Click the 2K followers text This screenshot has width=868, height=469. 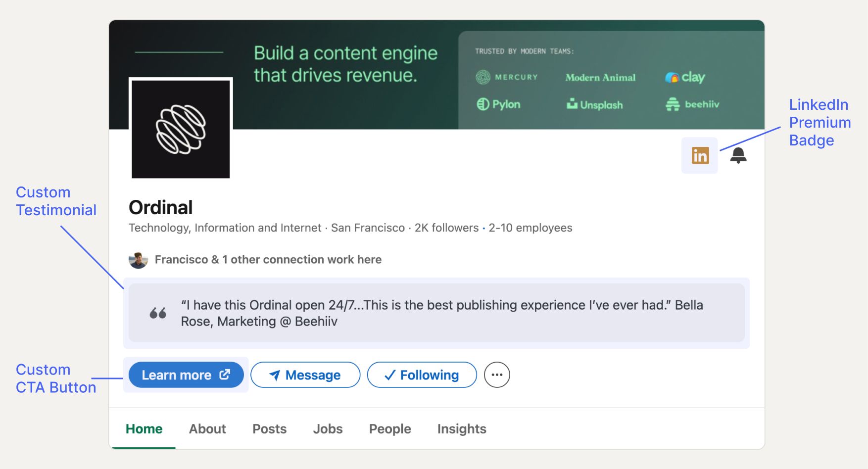point(446,228)
